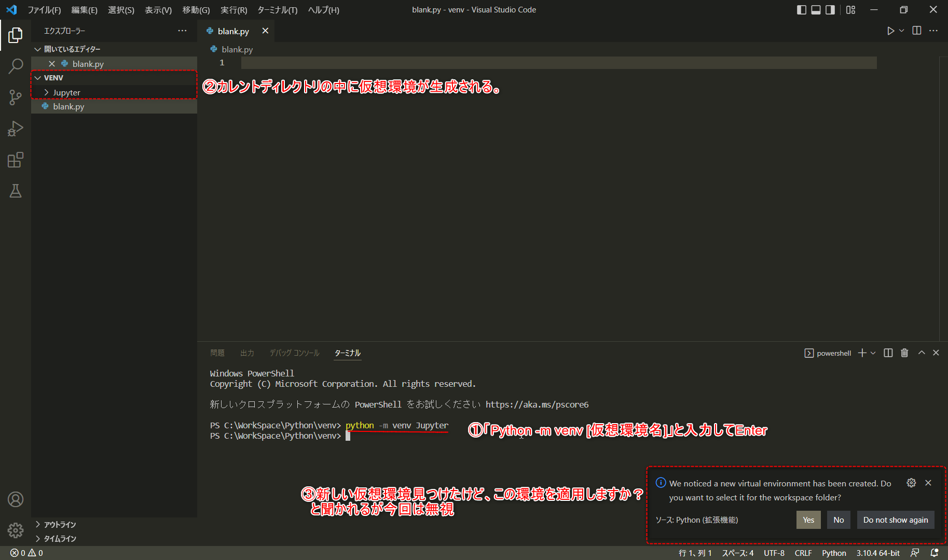948x560 pixels.
Task: Open the Extensions view
Action: [16, 160]
